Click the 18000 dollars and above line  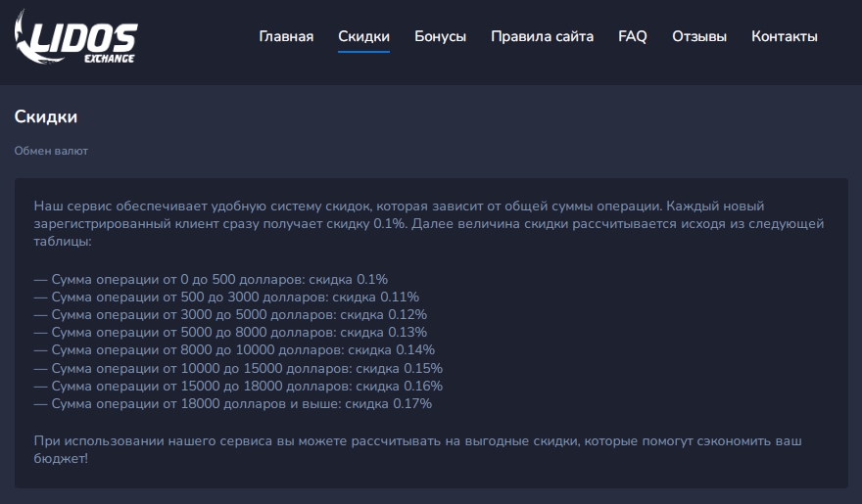232,403
